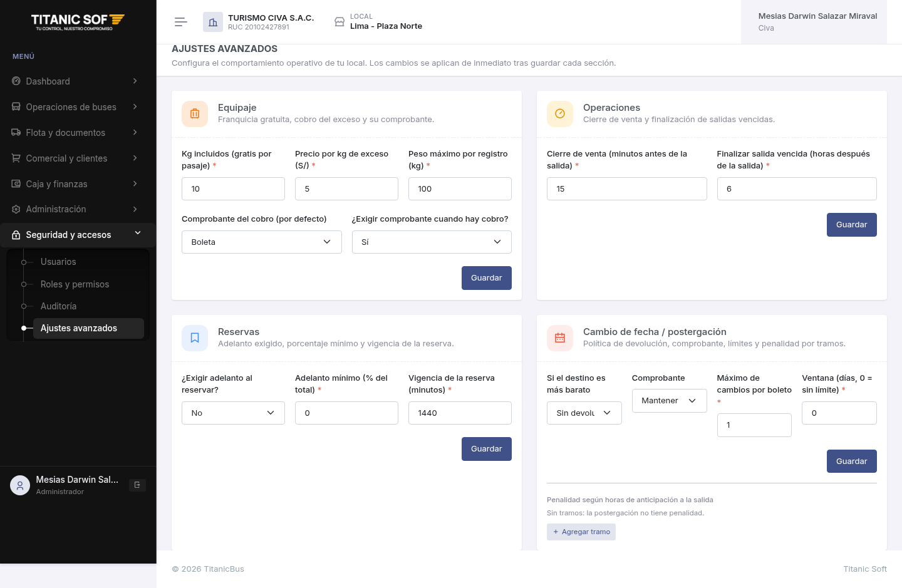Open the Sin devolución destino dropdown
902x588 pixels.
584,413
